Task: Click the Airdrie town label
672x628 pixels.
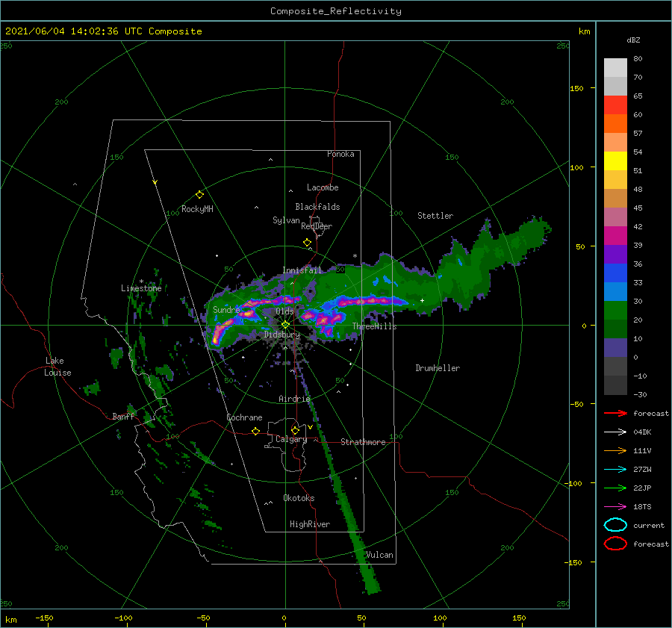Action: click(x=294, y=399)
